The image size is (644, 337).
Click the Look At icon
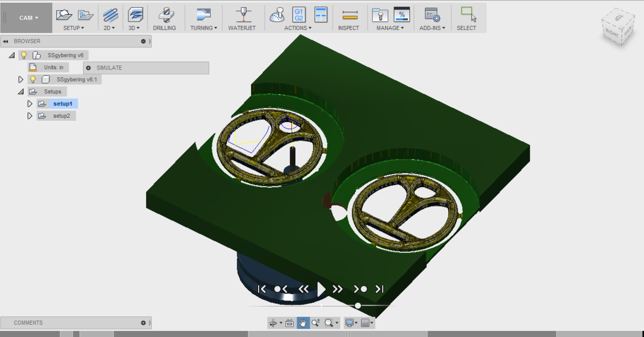[289, 323]
